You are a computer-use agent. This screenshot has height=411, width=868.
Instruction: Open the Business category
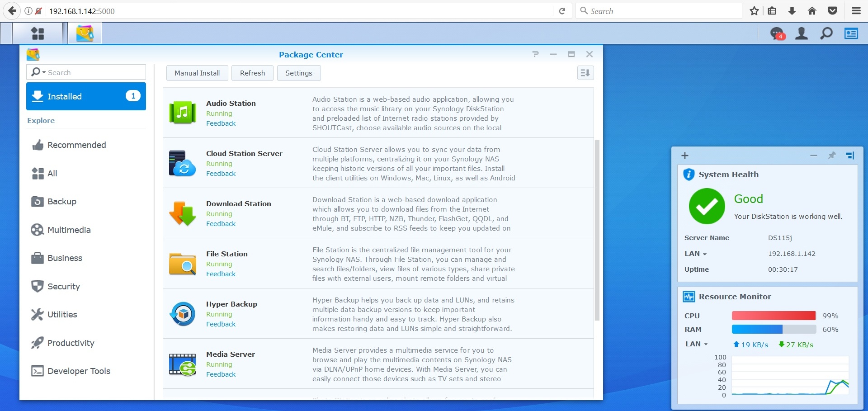tap(86, 258)
